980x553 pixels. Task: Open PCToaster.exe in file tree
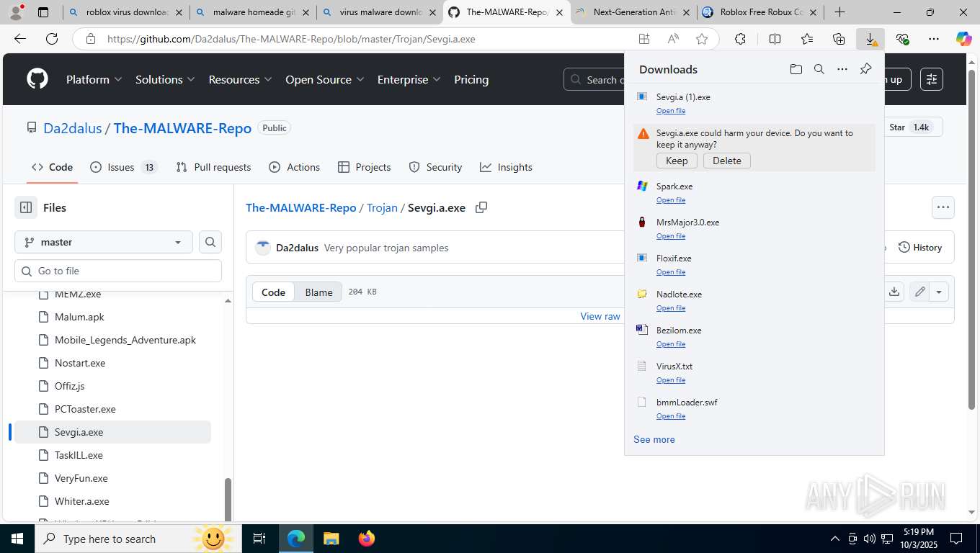pyautogui.click(x=85, y=409)
